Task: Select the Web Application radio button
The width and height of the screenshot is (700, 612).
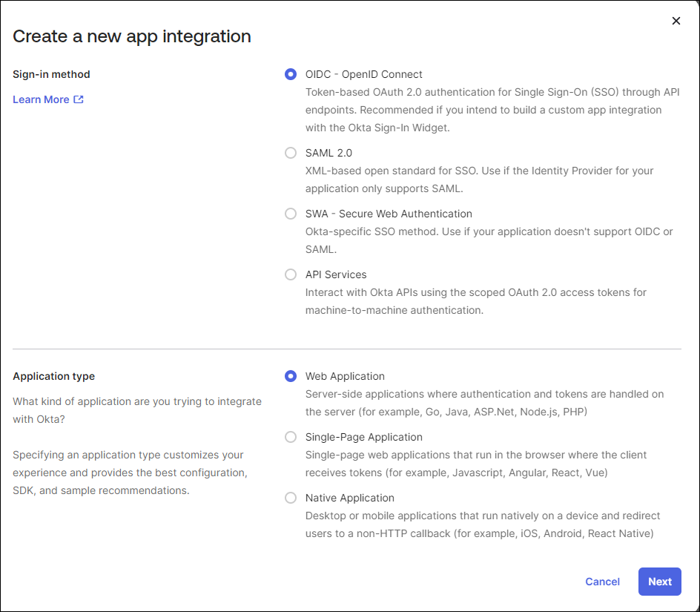Action: (291, 376)
